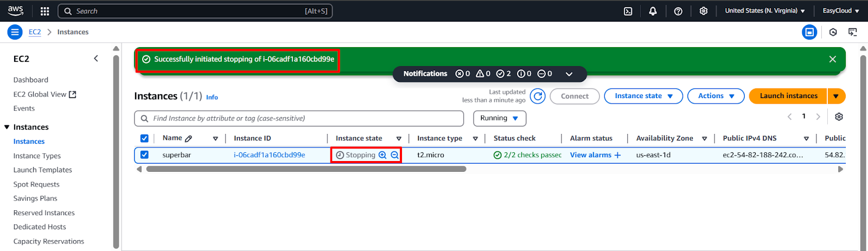868x251 pixels.
Task: Click the Connect button
Action: tap(575, 96)
